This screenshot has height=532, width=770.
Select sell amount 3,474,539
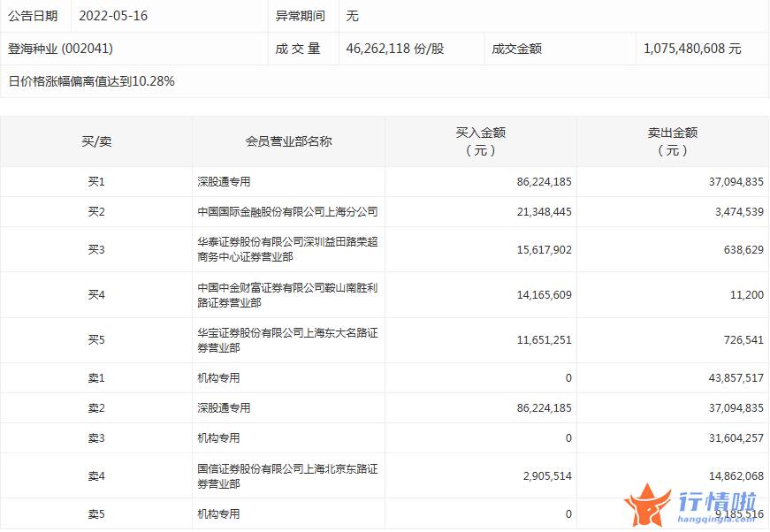(x=739, y=211)
